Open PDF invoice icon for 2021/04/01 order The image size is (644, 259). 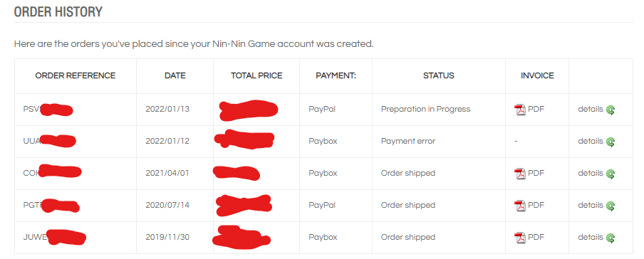pos(520,174)
